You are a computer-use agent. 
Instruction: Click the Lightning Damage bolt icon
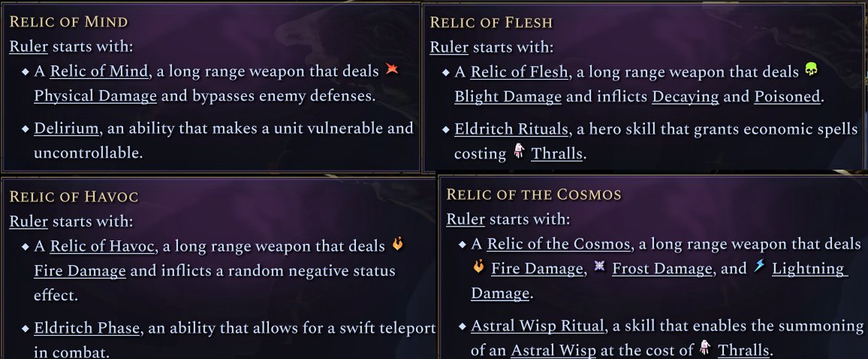(758, 267)
